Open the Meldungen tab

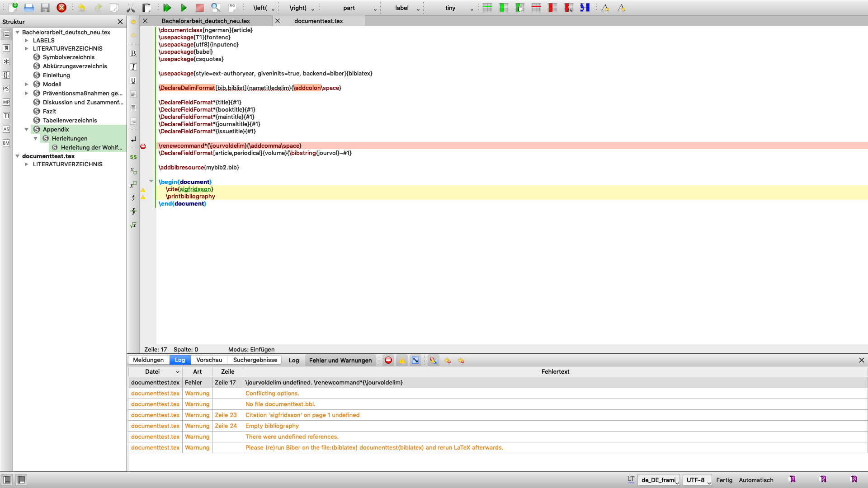[x=148, y=360]
